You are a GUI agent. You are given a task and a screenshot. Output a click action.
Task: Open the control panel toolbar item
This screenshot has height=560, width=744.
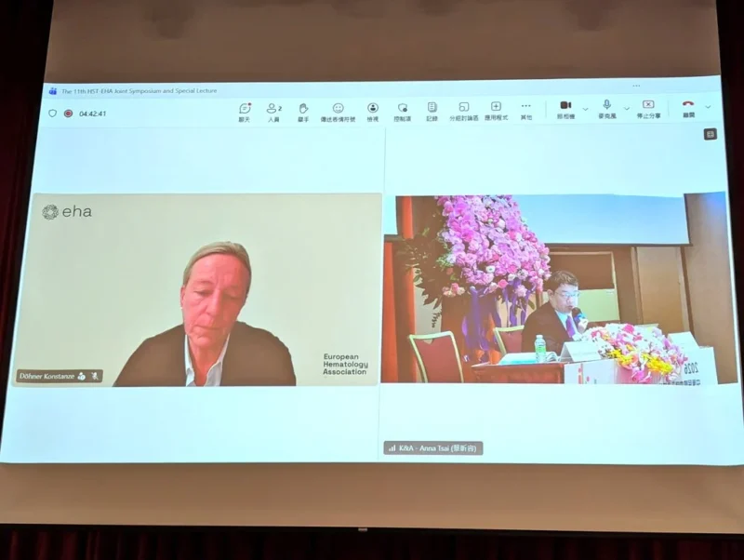(x=403, y=110)
